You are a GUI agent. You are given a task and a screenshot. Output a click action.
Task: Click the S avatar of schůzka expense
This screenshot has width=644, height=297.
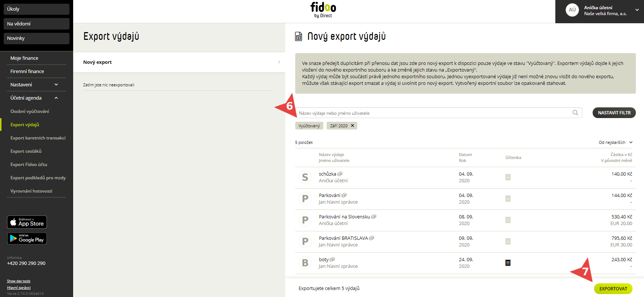(x=305, y=177)
